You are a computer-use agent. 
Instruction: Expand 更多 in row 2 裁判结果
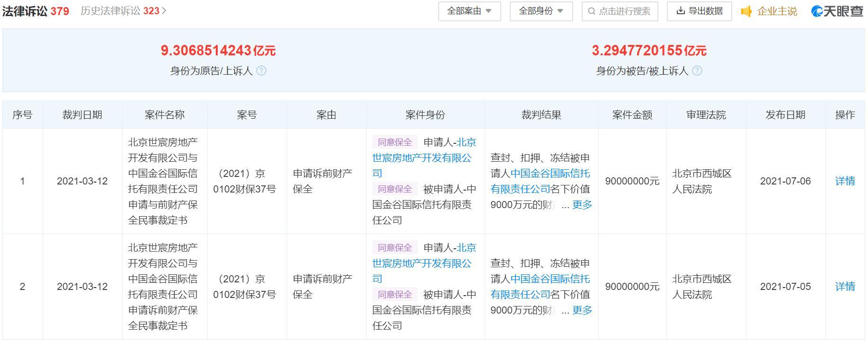click(x=582, y=310)
